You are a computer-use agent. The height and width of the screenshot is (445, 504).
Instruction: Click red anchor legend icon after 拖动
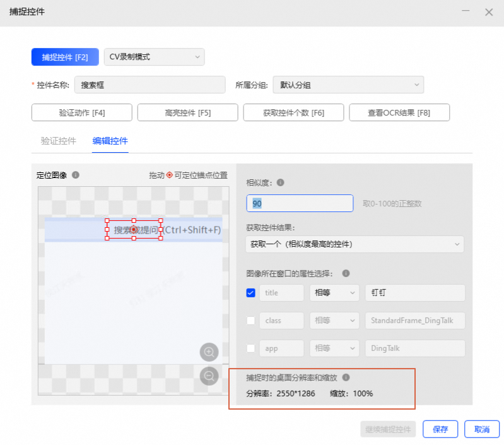170,175
